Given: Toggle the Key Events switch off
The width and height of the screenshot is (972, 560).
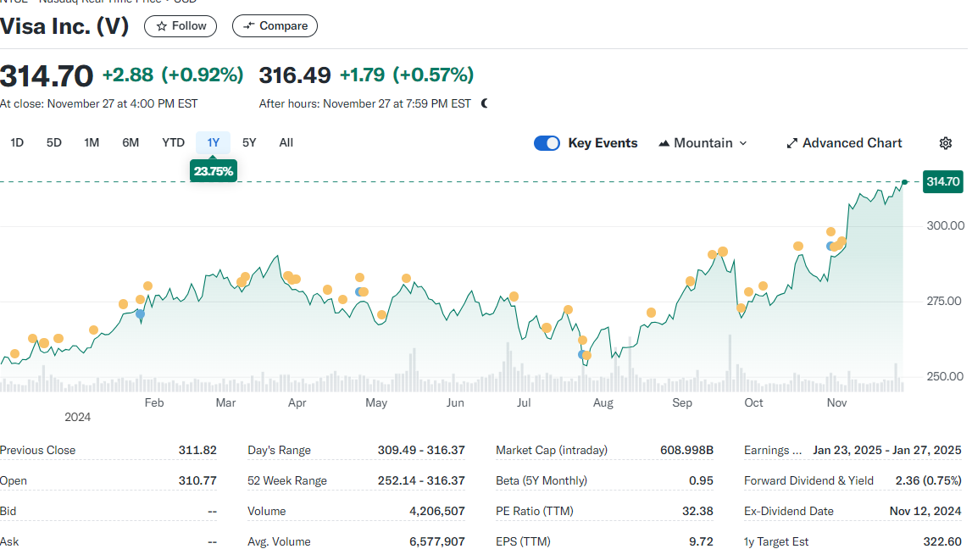Looking at the screenshot, I should point(547,143).
